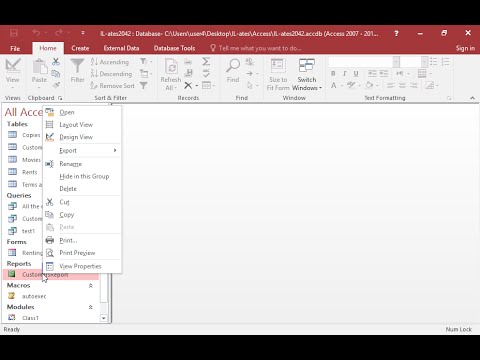The width and height of the screenshot is (480, 360).
Task: Open the gridlines dropdown
Action: (x=430, y=74)
